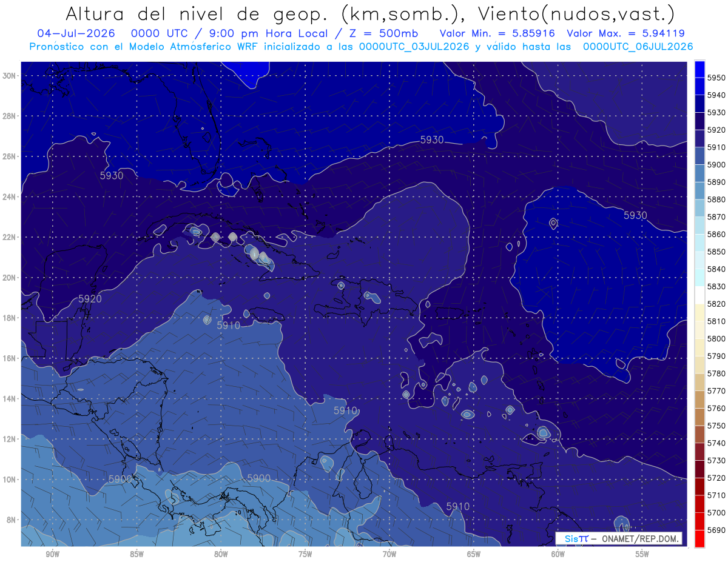Image resolution: width=728 pixels, height=562 pixels.
Task: Click the 26N latitude axis label
Action: 8,156
